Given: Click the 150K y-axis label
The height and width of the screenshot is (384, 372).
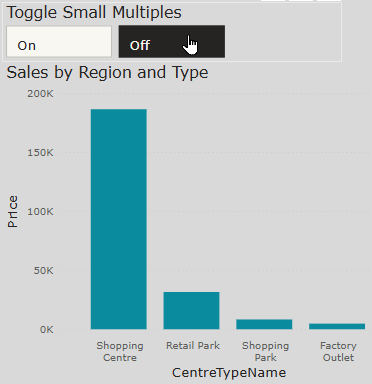Looking at the screenshot, I should click(x=40, y=153).
